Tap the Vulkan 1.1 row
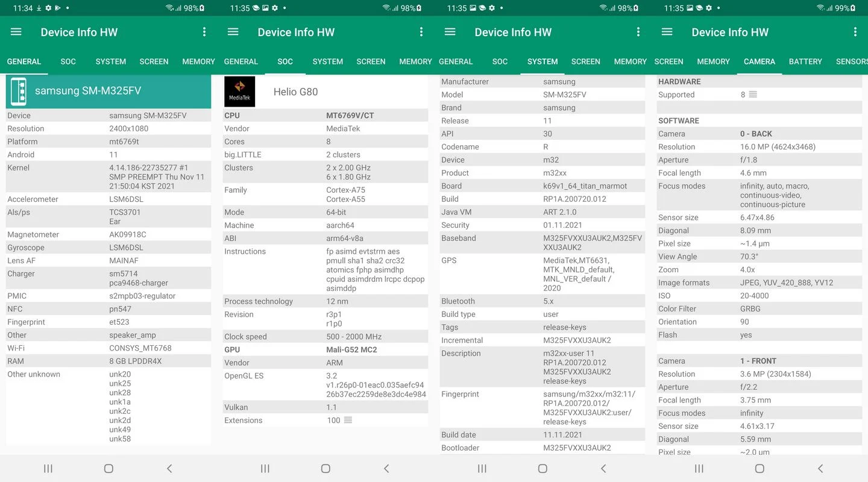 [x=325, y=407]
